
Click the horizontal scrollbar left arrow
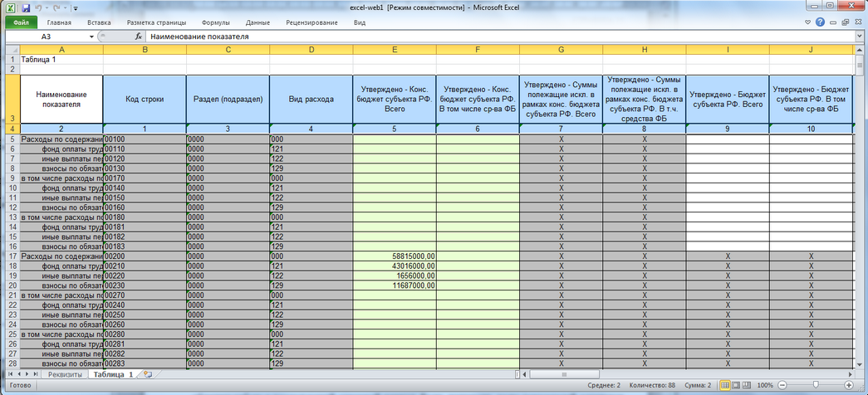pos(525,374)
